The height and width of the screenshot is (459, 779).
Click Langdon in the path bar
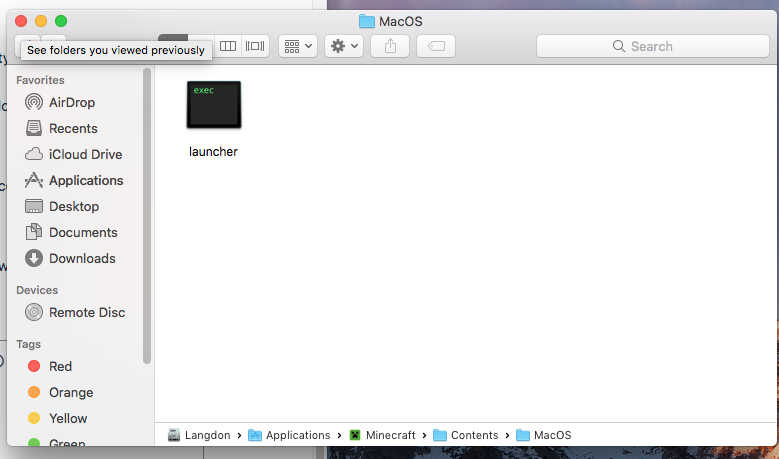(199, 435)
